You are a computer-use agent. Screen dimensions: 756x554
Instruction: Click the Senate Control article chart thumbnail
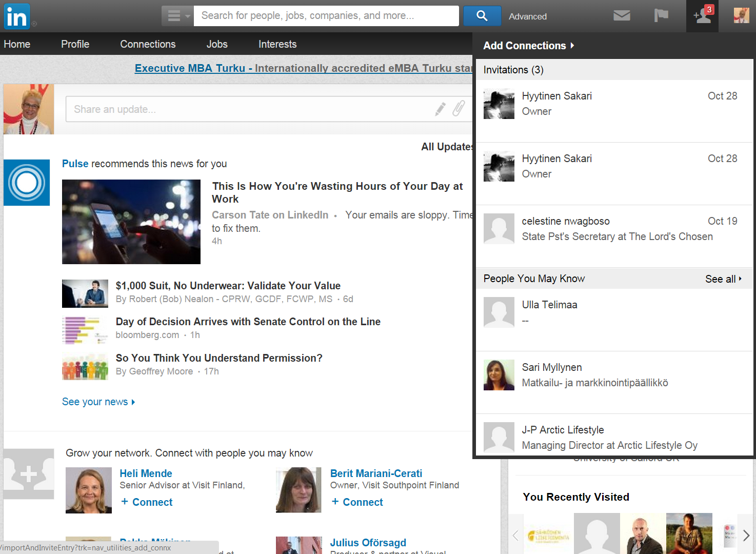coord(85,330)
